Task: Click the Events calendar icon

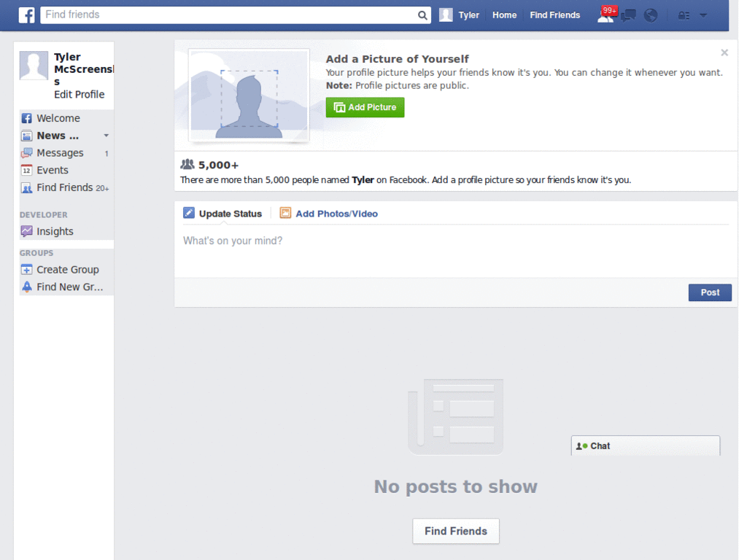Action: [x=27, y=170]
